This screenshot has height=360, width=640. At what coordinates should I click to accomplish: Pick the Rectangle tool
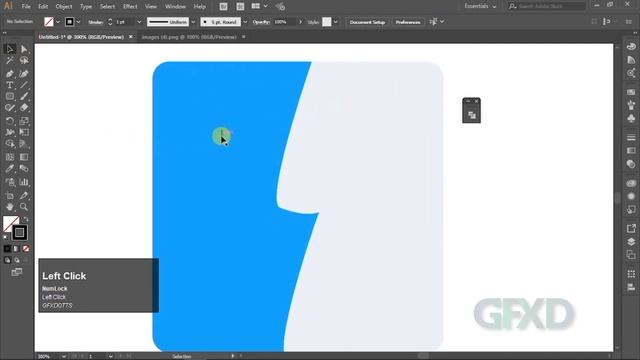[x=10, y=97]
